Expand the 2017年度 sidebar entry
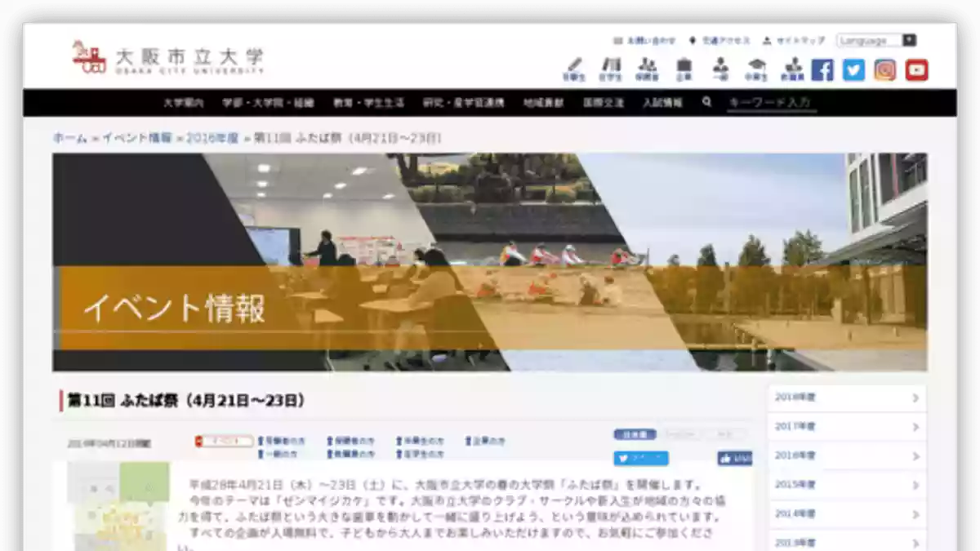980x551 pixels. (x=847, y=427)
